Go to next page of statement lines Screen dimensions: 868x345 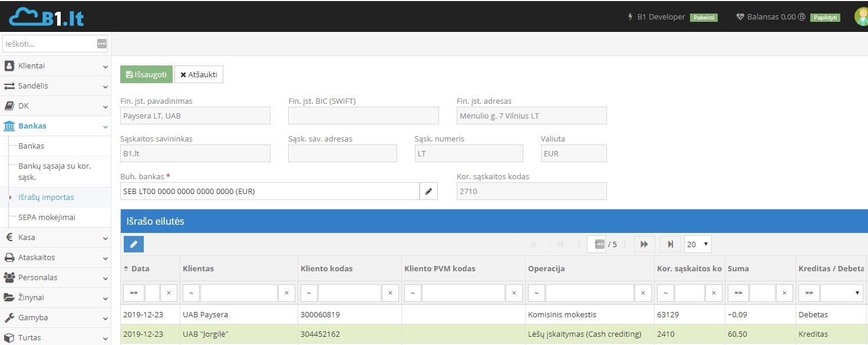coord(644,244)
